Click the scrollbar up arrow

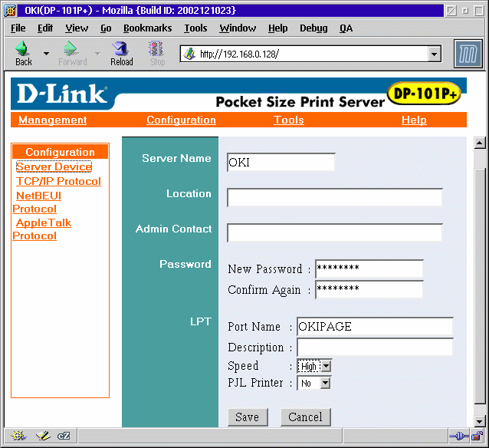click(x=479, y=143)
